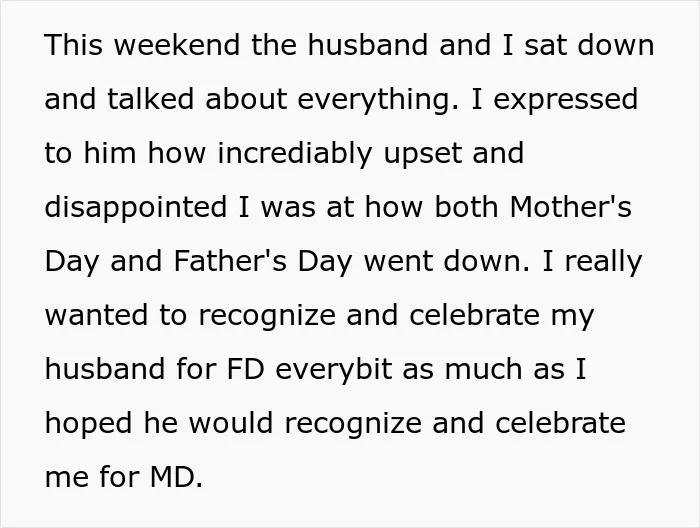Click on the word "really"

[x=604, y=262]
